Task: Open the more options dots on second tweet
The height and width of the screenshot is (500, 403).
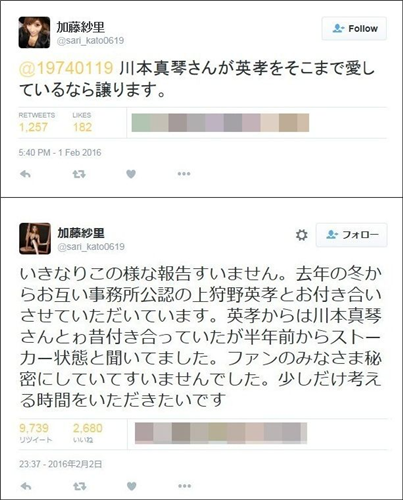Action: [184, 486]
